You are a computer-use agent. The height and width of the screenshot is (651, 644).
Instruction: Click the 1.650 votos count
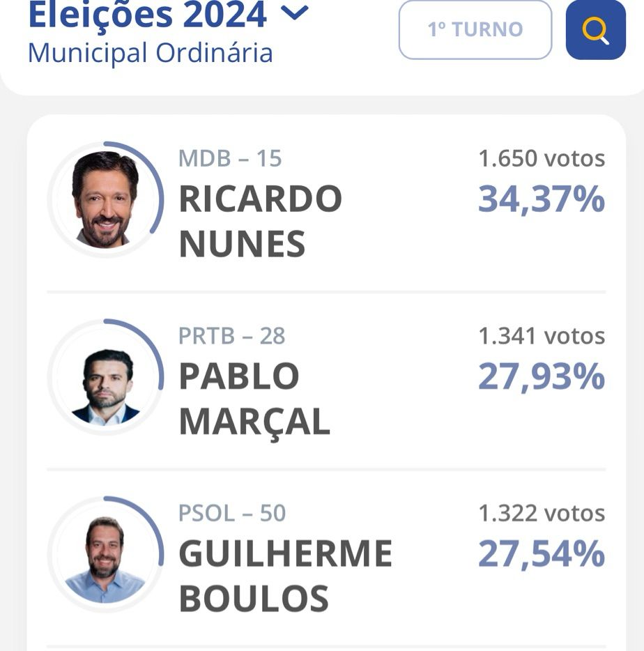(x=541, y=158)
